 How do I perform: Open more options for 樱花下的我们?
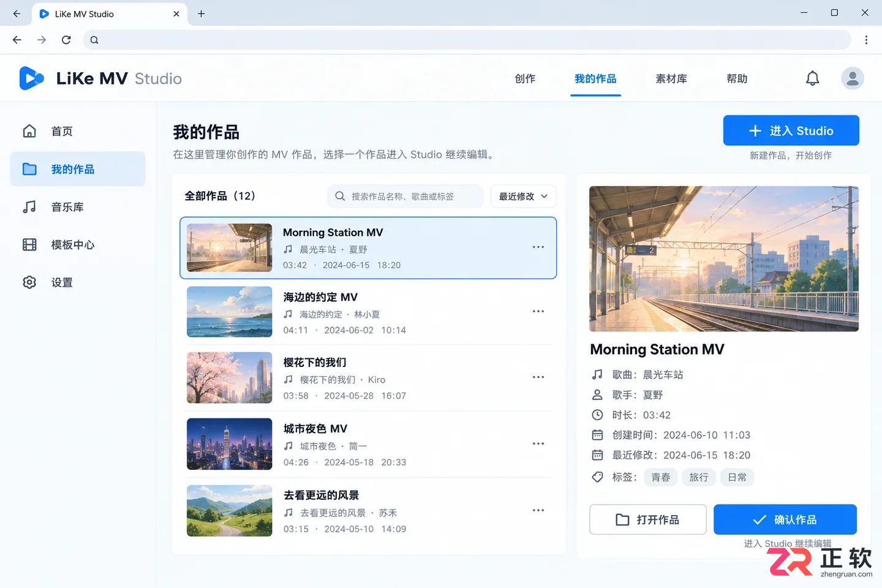point(538,377)
